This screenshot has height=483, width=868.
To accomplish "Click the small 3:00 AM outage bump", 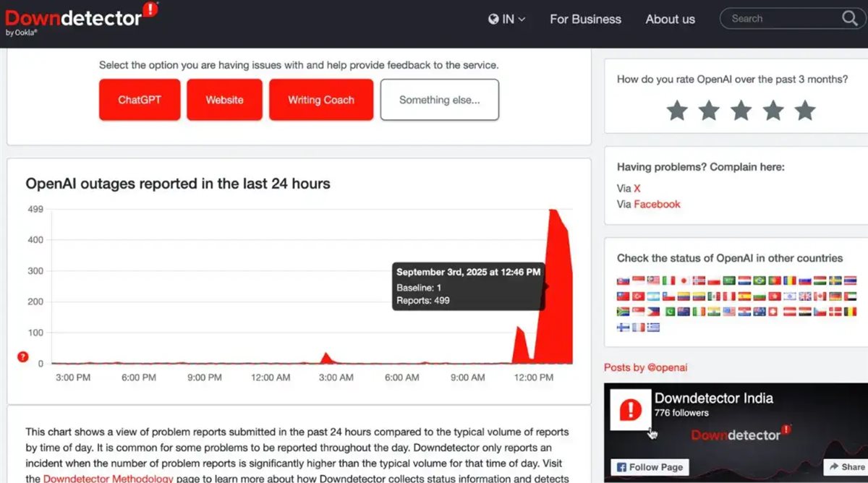I will (326, 358).
